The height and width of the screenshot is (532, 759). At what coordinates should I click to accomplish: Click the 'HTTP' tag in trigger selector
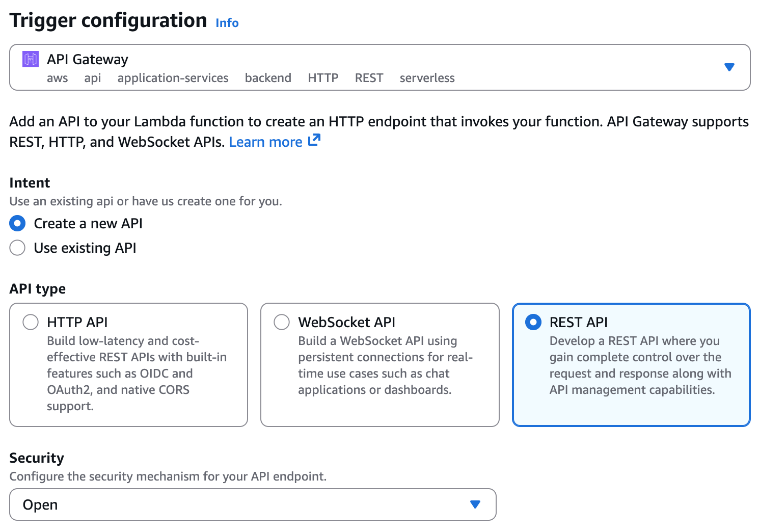(323, 78)
